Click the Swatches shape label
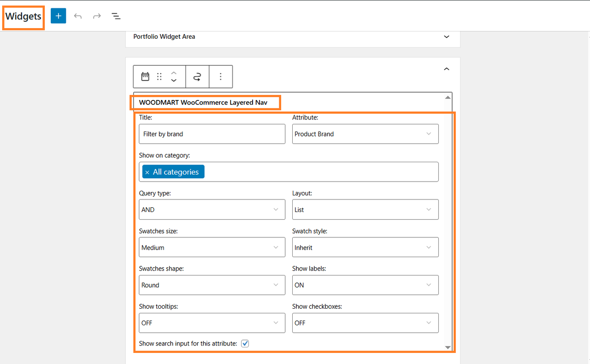Viewport: 590px width, 364px height. pyautogui.click(x=161, y=269)
